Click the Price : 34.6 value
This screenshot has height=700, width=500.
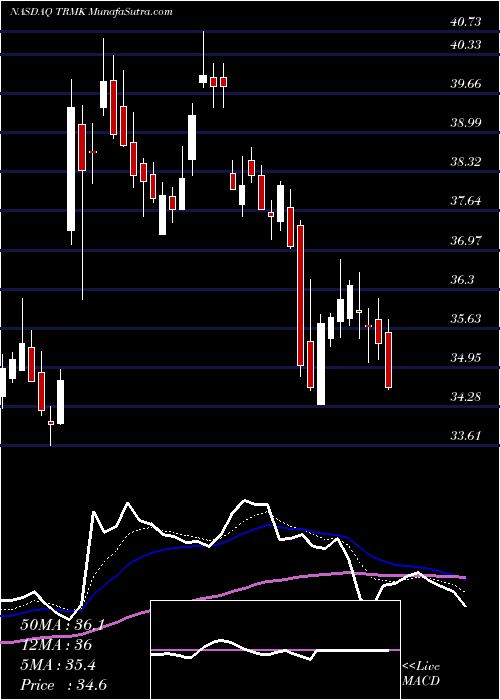coord(63,685)
